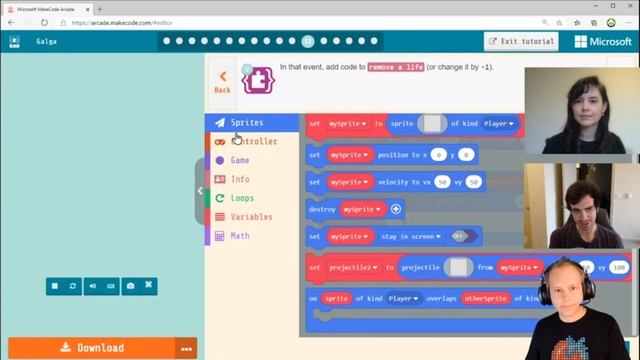Select the Controller toolbox category

pos(252,142)
